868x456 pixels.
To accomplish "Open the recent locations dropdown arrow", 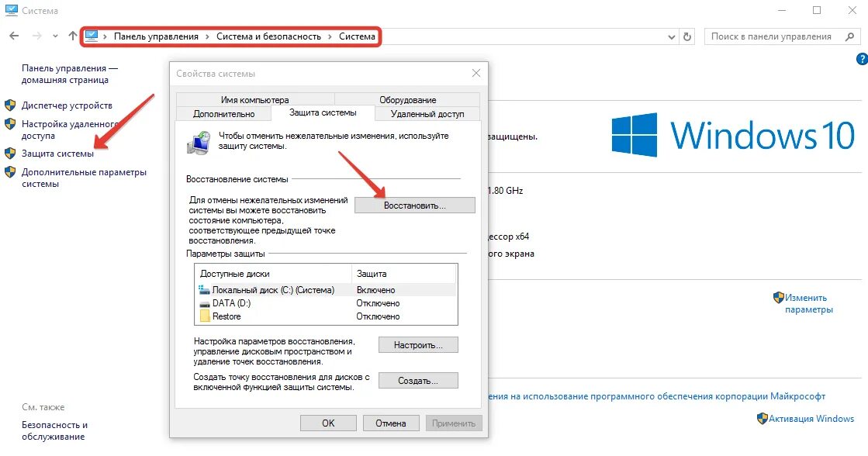I will coord(55,36).
